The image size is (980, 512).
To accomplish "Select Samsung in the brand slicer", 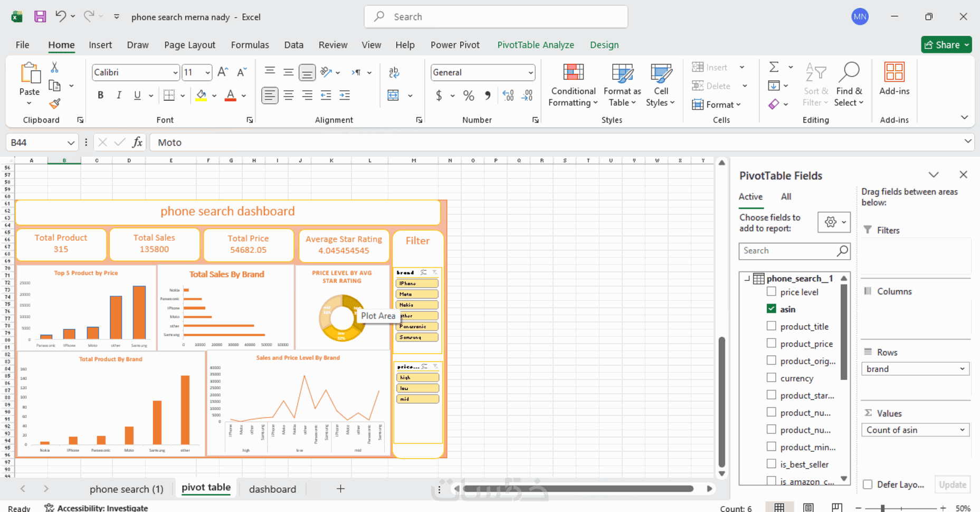I will point(417,337).
